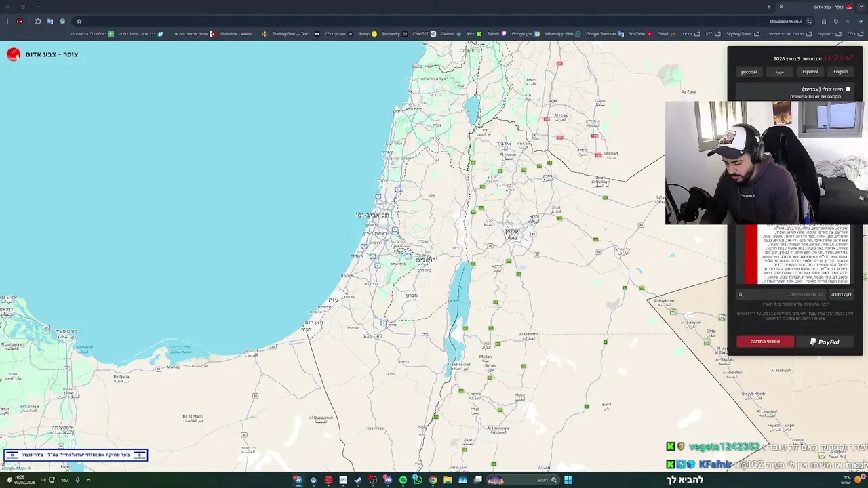Viewport: 868px width, 488px height.
Task: Open the YouTube bookmark
Action: tap(640, 33)
